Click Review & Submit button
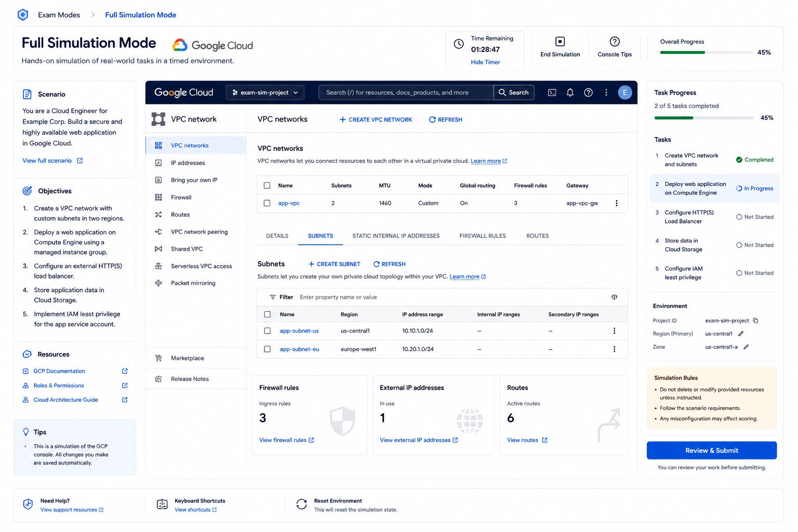This screenshot has height=532, width=798. (712, 450)
